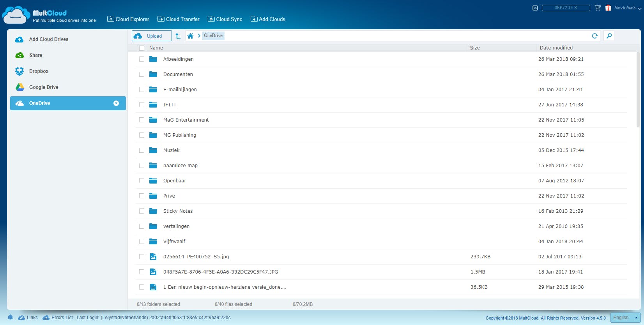Refresh the OneDrive file list
The height and width of the screenshot is (325, 644).
(594, 36)
